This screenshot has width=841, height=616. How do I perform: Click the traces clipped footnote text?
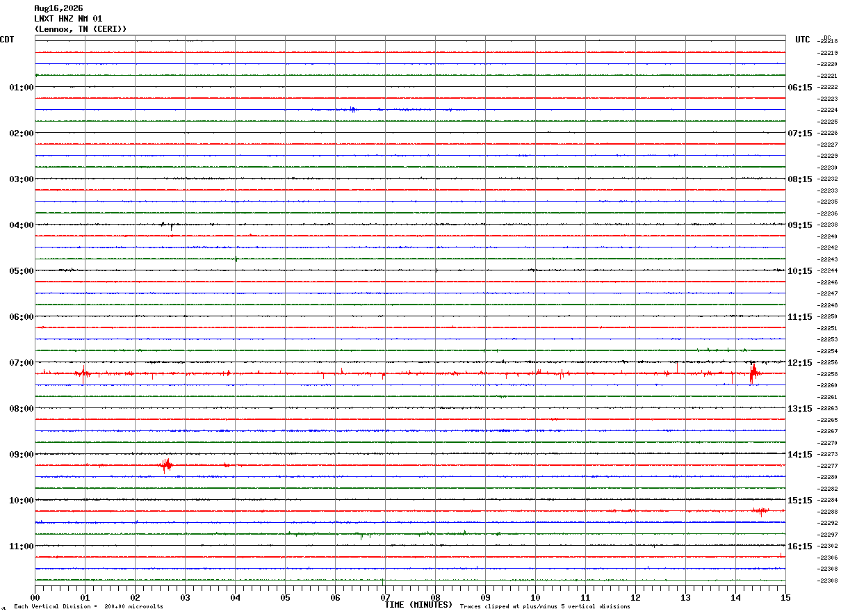pos(545,607)
